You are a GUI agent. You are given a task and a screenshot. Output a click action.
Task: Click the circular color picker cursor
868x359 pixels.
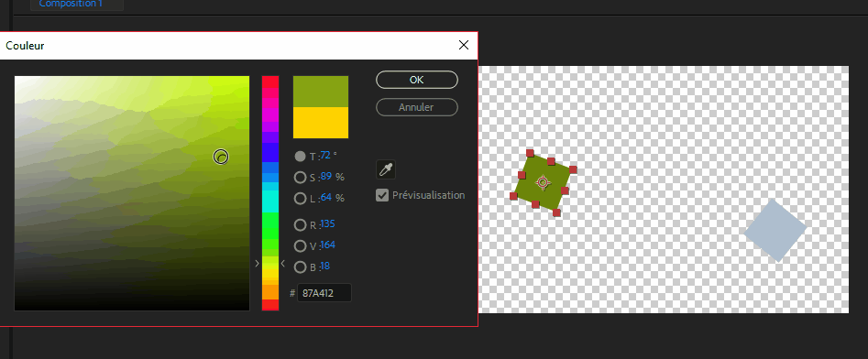[221, 158]
